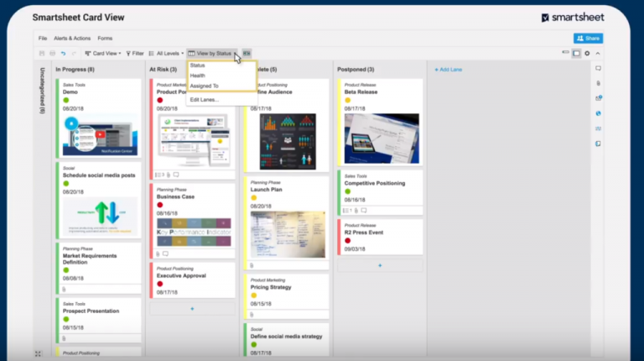Click the green status dot on Demo card
The image size is (644, 361).
66,100
